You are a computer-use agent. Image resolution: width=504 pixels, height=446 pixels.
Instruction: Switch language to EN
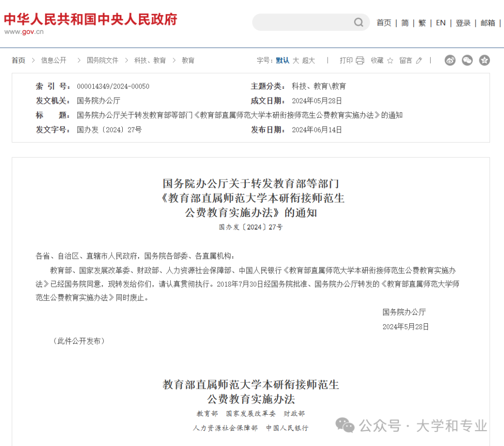click(441, 22)
